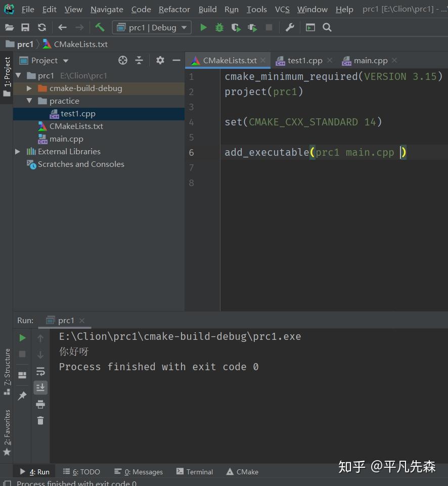Open the prc1 | Debug configuration dropdown
Viewport: 448px width, 486px height.
click(152, 27)
